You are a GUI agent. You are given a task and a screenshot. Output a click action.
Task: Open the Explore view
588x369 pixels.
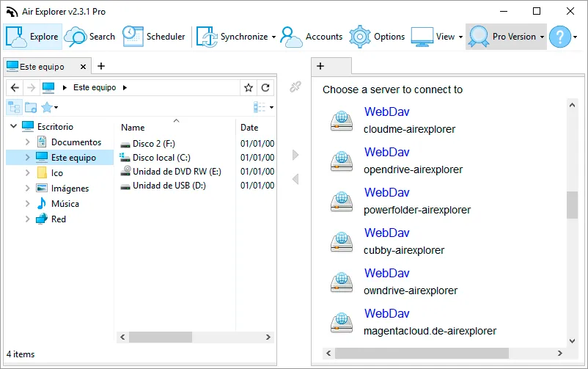tap(32, 37)
